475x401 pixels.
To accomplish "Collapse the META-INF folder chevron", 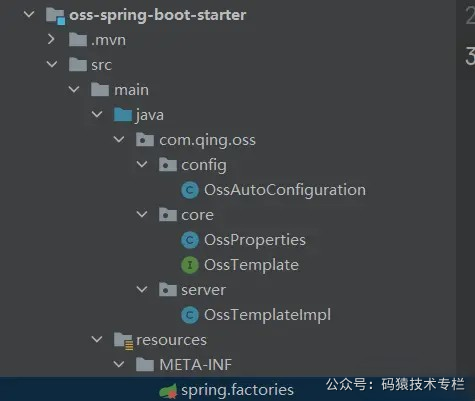I will pyautogui.click(x=119, y=364).
